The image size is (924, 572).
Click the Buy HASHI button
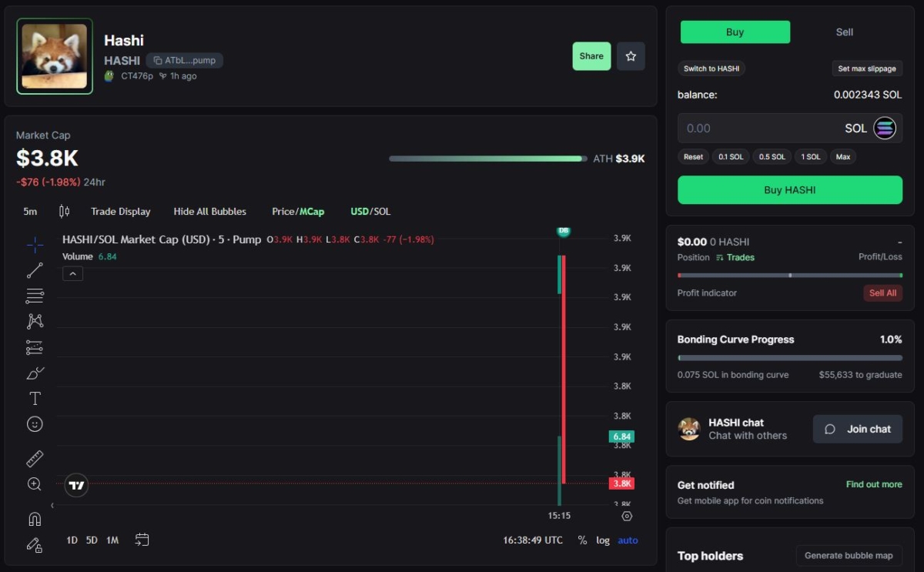(789, 190)
